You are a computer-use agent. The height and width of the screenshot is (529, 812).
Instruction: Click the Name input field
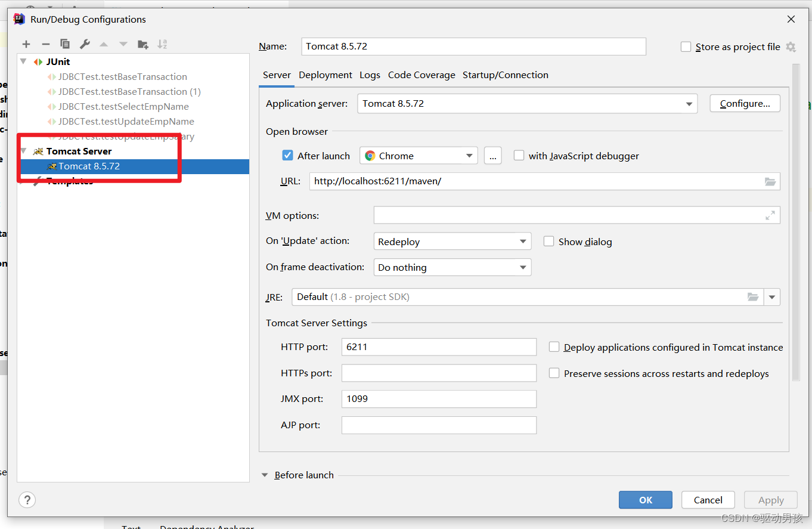(x=474, y=46)
